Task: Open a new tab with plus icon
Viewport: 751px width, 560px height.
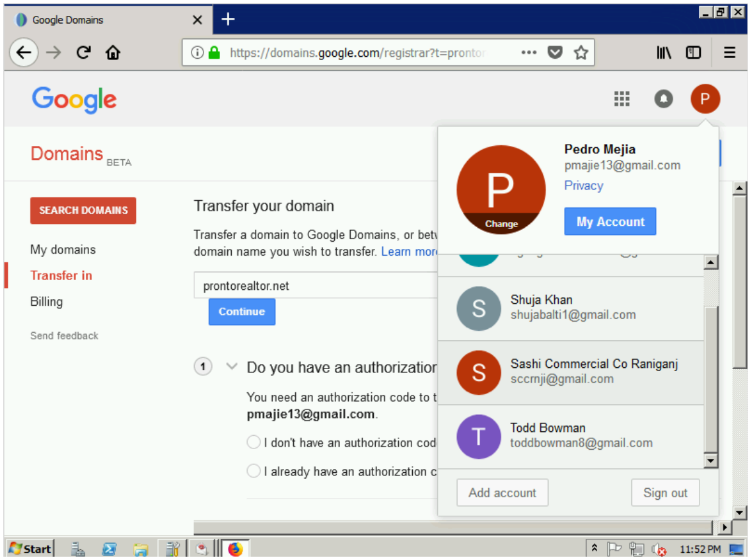Action: 228,19
